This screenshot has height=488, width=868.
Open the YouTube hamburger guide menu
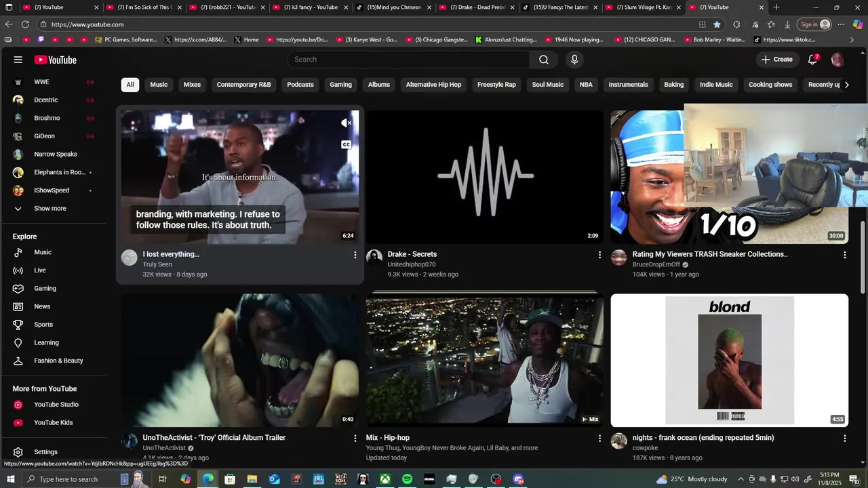click(18, 60)
